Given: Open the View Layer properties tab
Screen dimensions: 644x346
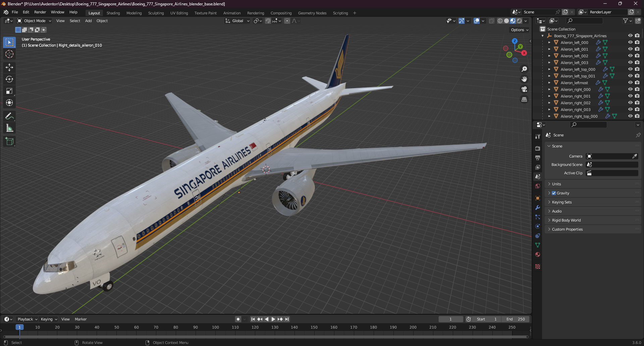Looking at the screenshot, I should (538, 167).
